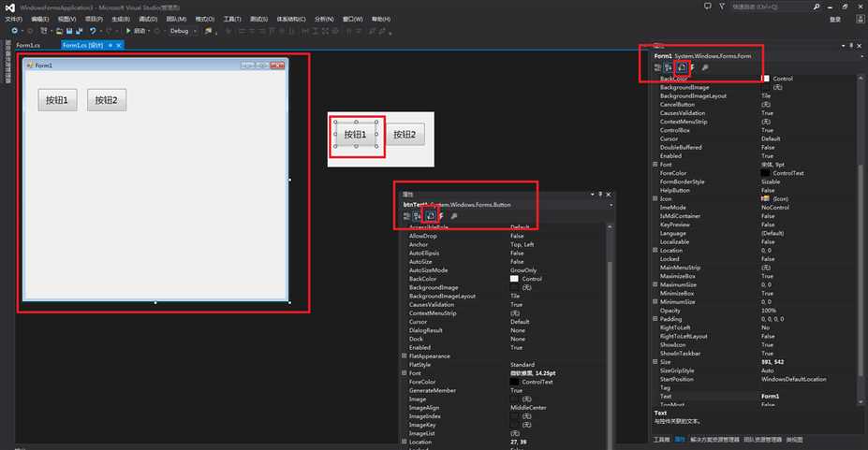868x450 pixels.
Task: Show categorized view in Form1 properties panel
Action: [657, 67]
